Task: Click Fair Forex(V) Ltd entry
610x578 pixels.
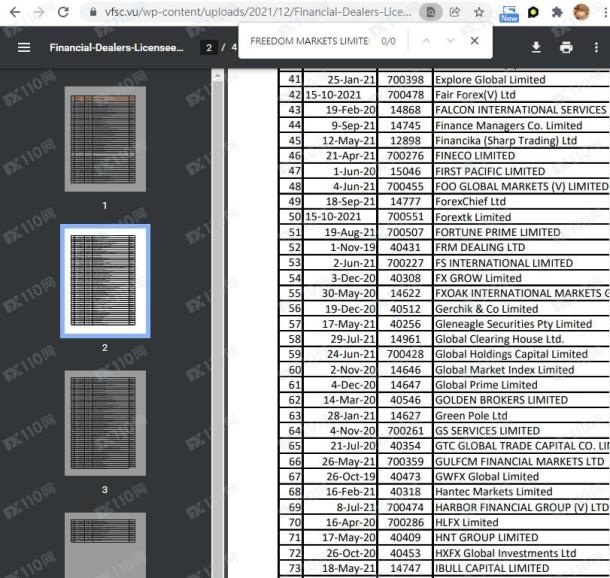Action: [475, 95]
